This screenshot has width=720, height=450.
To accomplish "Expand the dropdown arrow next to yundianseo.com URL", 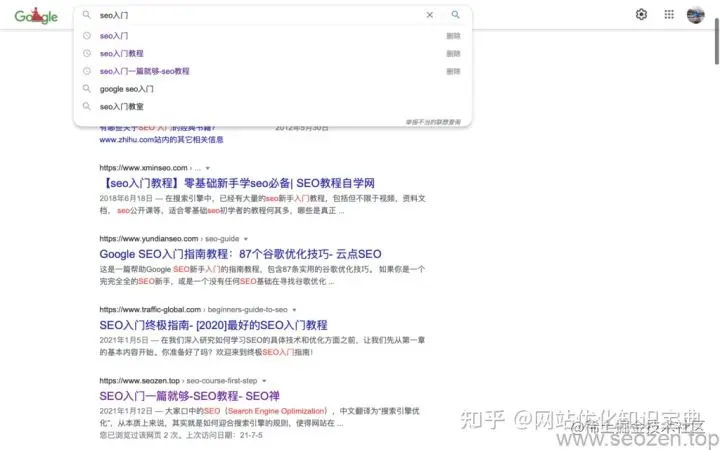I will [x=246, y=239].
